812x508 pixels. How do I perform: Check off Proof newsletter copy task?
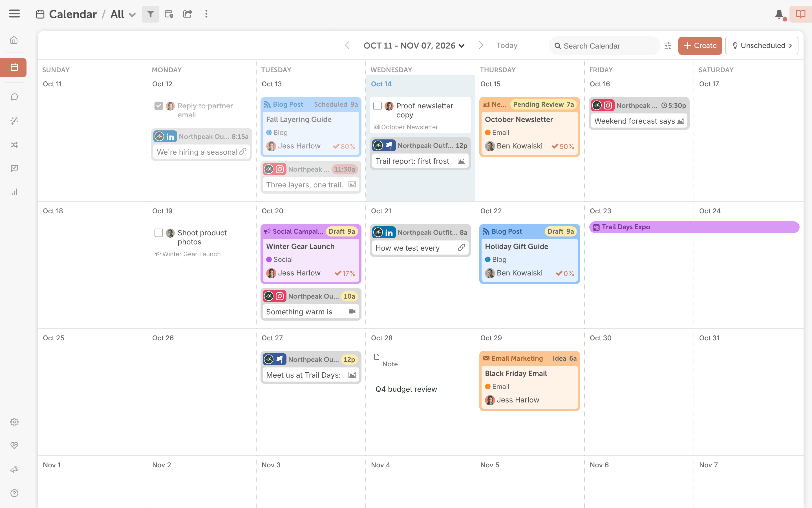(x=378, y=106)
